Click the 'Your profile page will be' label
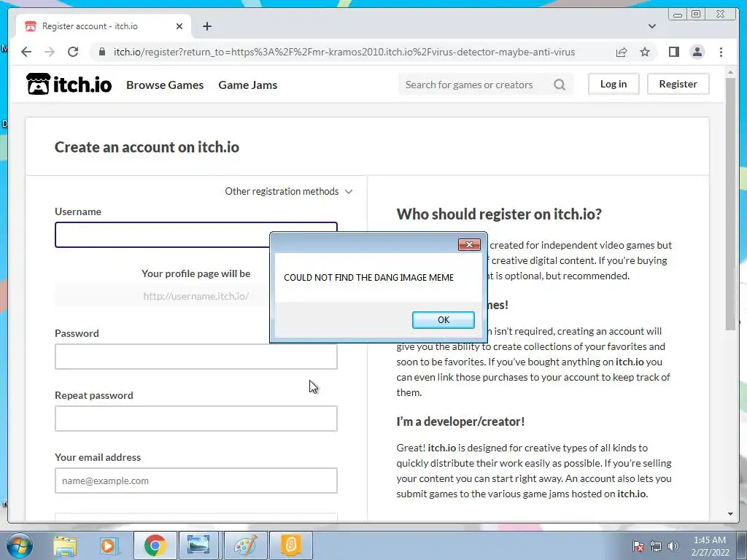This screenshot has width=747, height=560. (196, 273)
